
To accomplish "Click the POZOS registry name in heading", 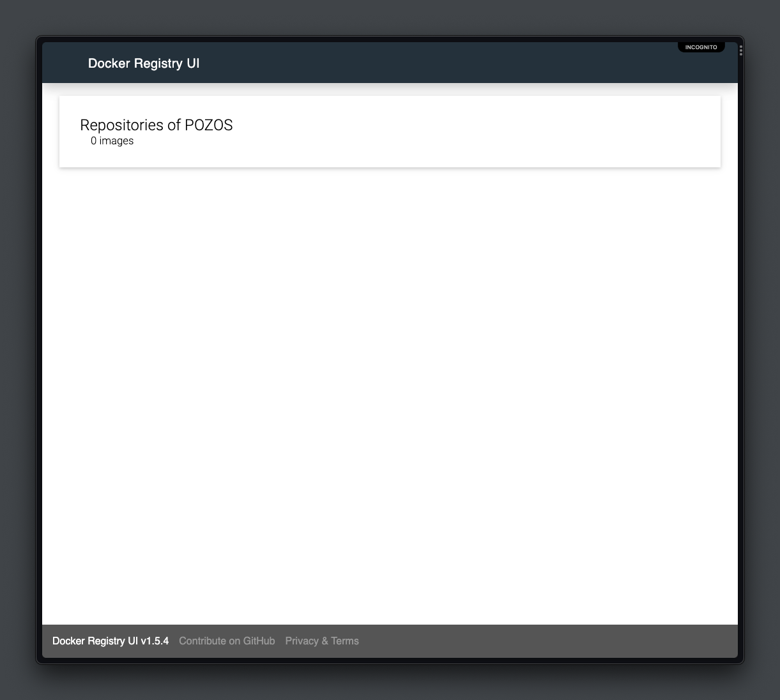I will (x=209, y=125).
